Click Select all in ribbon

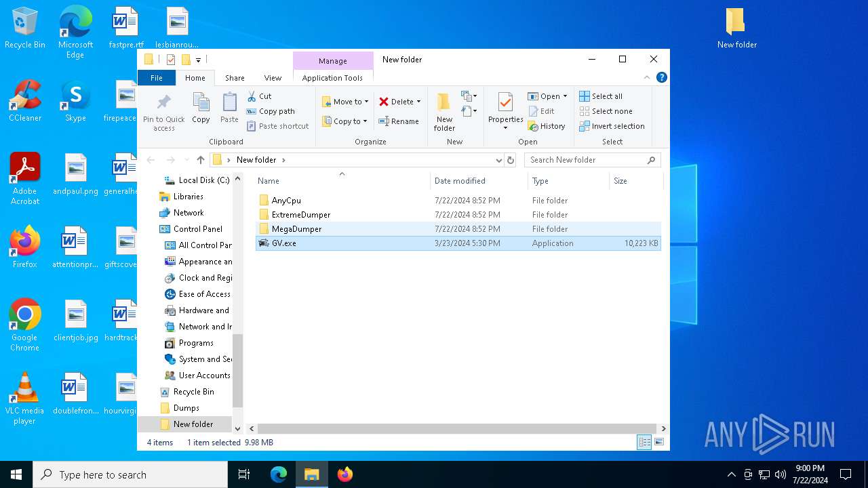[601, 96]
